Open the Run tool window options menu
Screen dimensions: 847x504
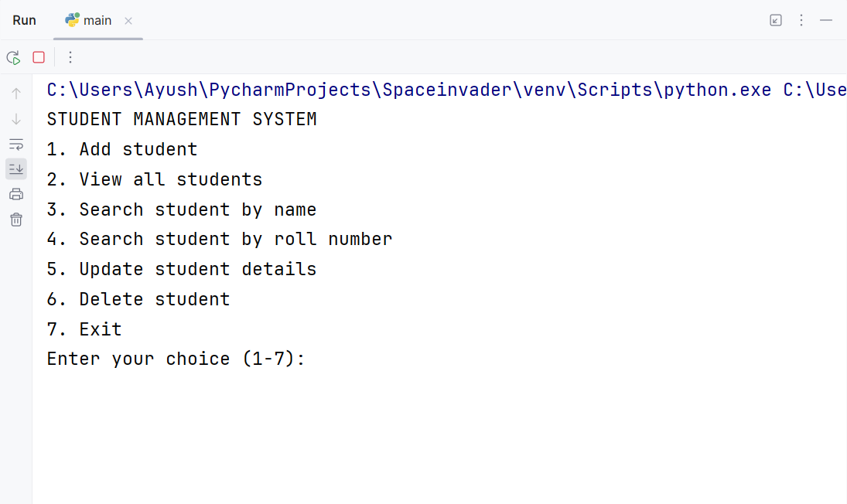click(801, 20)
